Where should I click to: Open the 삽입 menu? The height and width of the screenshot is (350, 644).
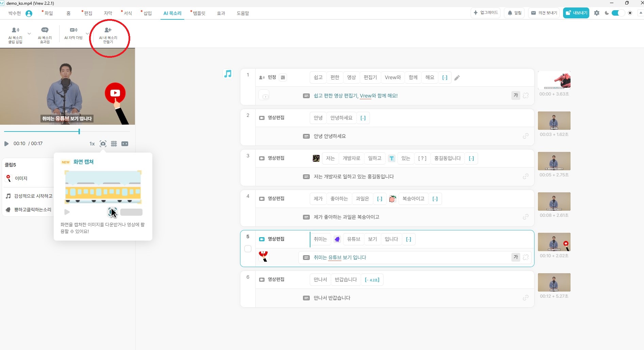pos(147,13)
